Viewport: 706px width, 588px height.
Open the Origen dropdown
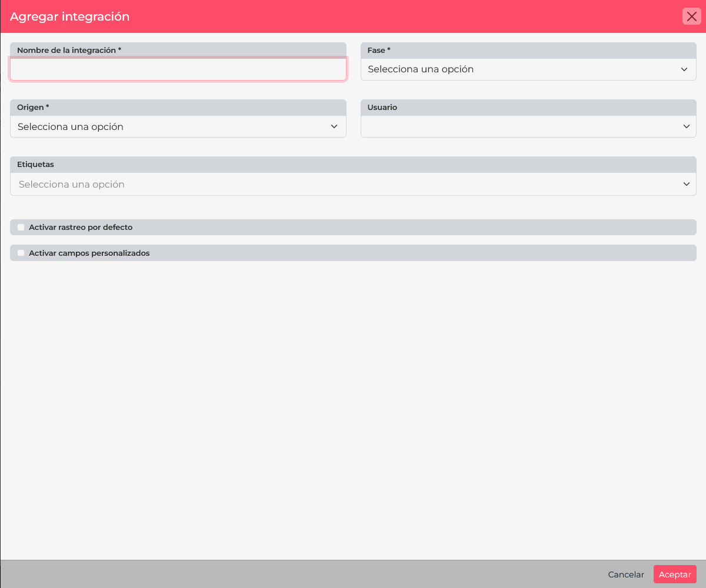(178, 126)
